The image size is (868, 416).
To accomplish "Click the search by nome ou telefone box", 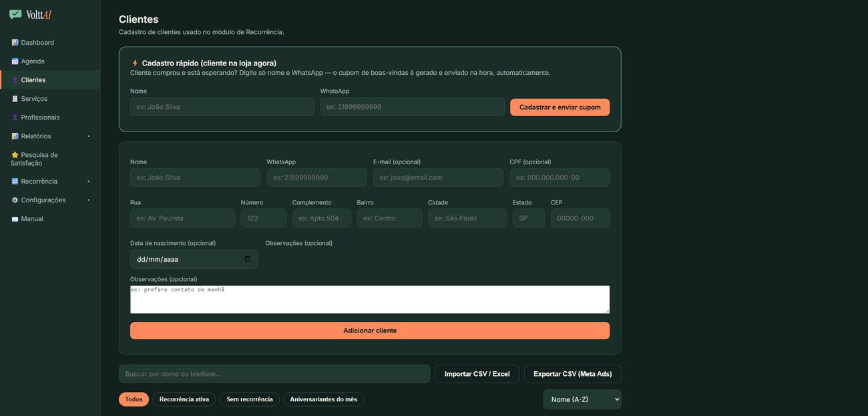I will tap(274, 374).
